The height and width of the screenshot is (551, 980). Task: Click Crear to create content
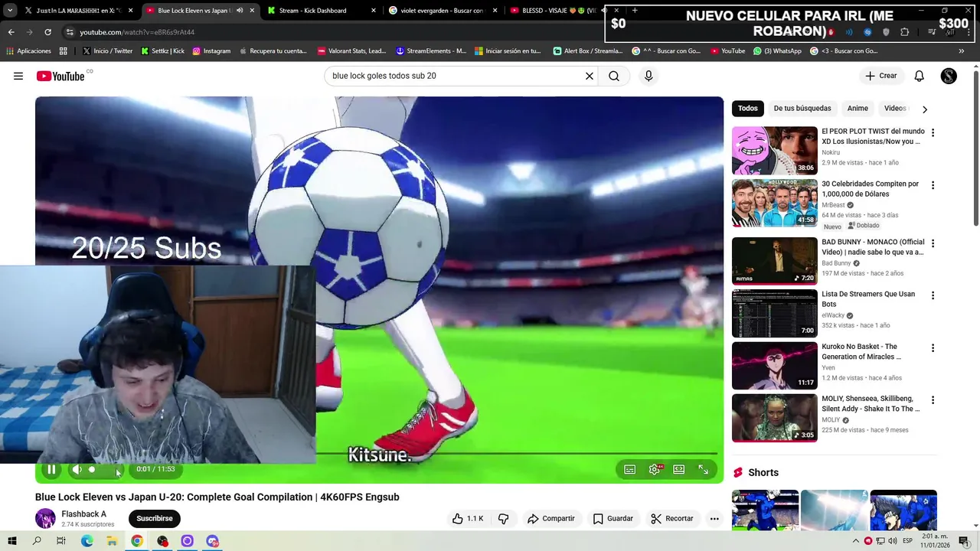point(881,76)
